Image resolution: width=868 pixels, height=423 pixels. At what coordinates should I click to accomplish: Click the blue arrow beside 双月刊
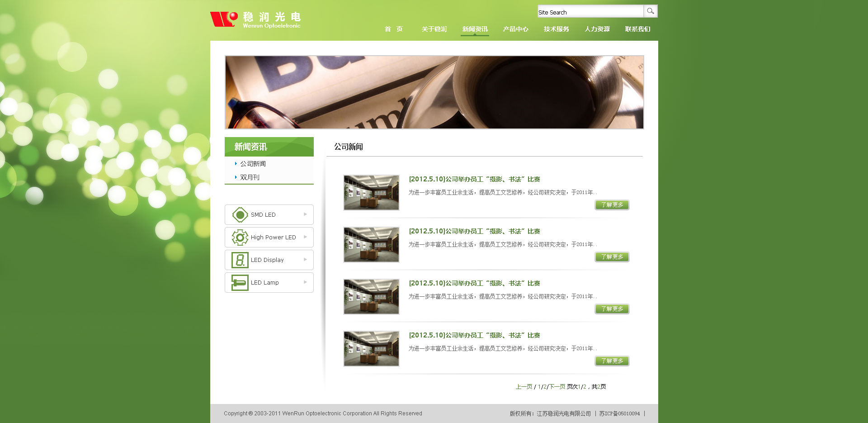[x=236, y=177]
